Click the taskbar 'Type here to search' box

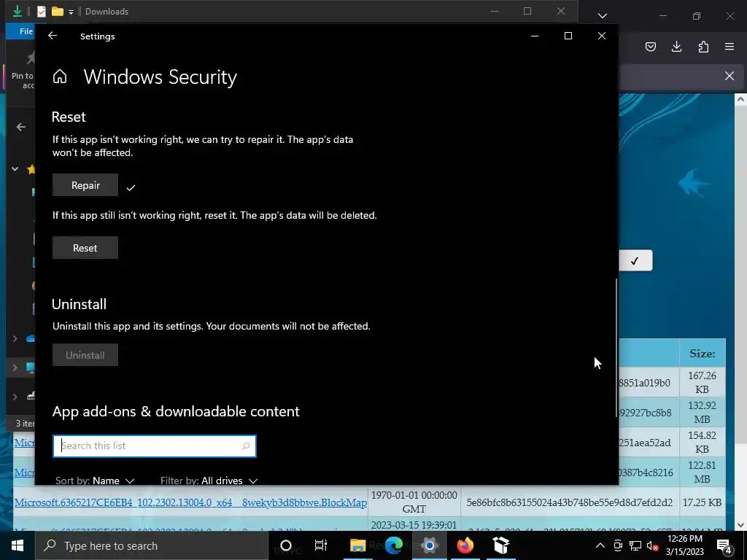tap(152, 545)
